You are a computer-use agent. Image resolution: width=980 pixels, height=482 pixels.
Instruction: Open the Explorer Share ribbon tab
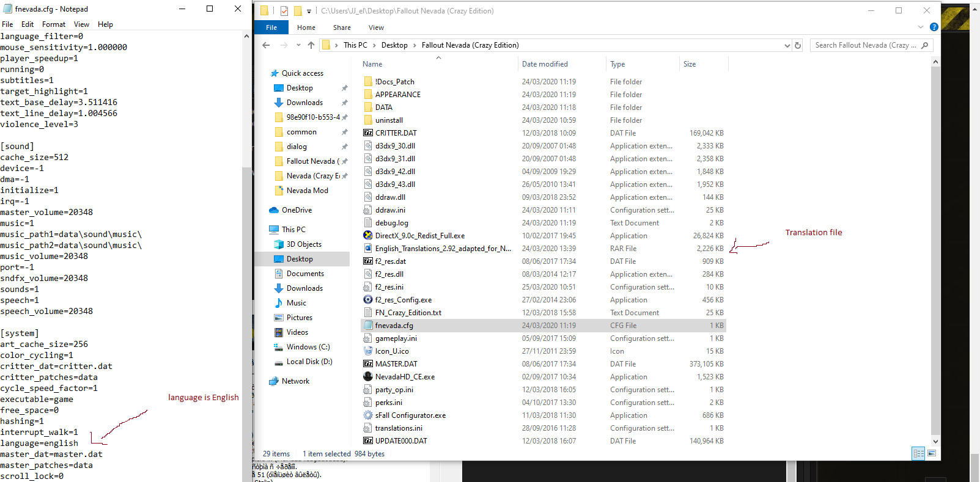coord(342,27)
